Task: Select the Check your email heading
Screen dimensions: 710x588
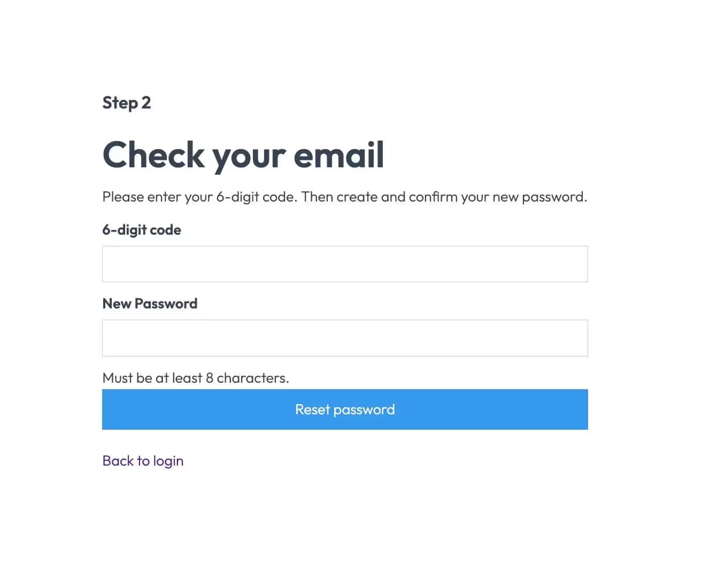Action: point(243,155)
